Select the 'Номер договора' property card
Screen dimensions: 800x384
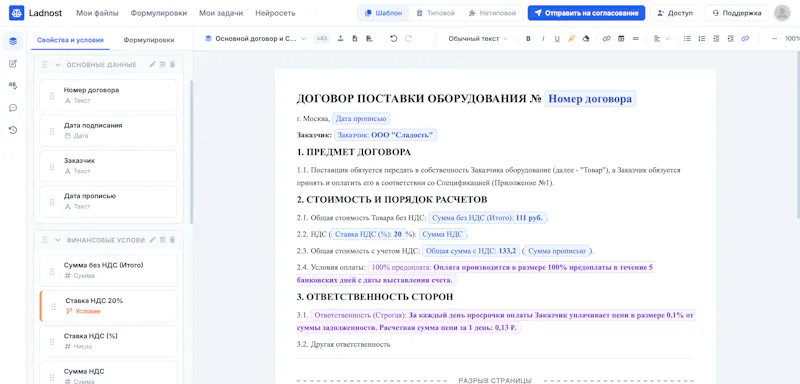tap(108, 95)
